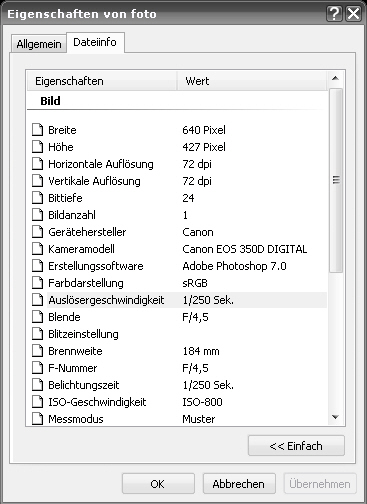Viewport: 367px width, 504px height.
Task: Select the Höhe property label
Action: (x=61, y=147)
